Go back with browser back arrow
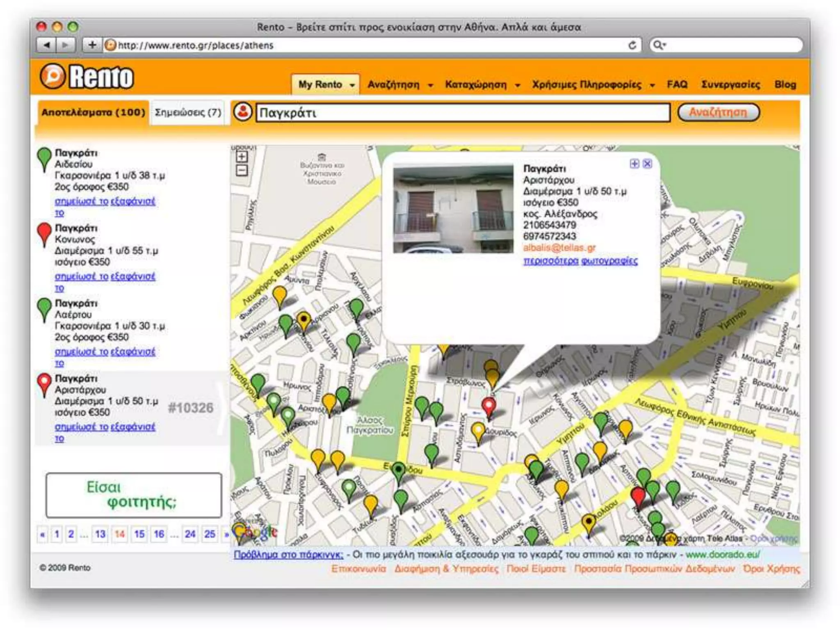The height and width of the screenshot is (630, 840). pyautogui.click(x=46, y=45)
